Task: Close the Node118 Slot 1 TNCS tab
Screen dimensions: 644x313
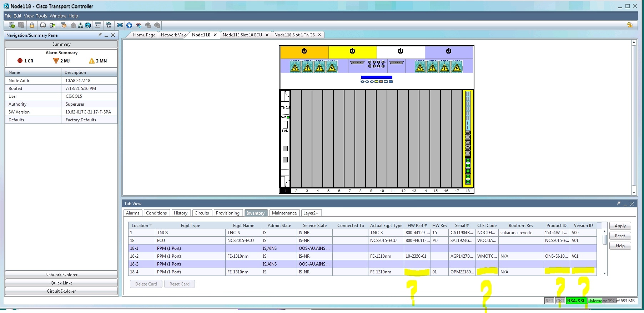Action: pos(320,35)
